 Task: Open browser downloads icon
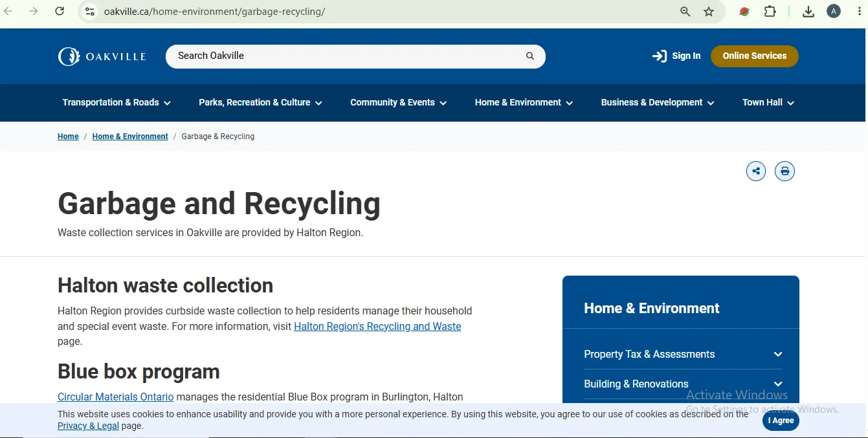pos(808,12)
